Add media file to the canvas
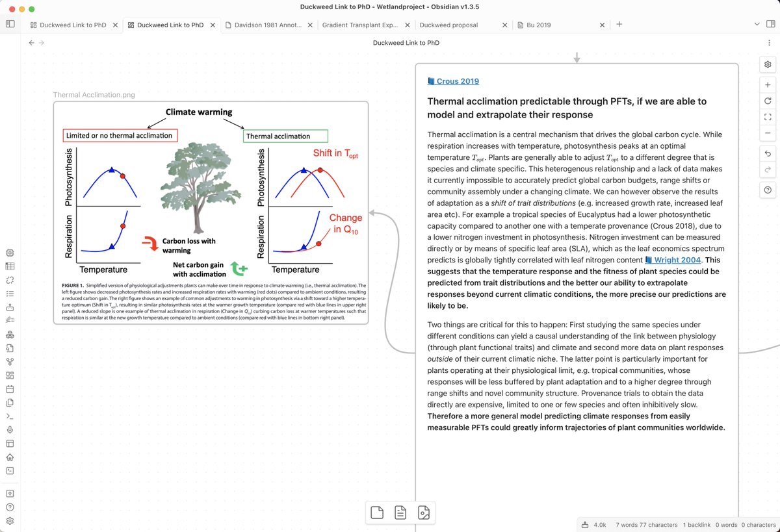 tap(424, 513)
